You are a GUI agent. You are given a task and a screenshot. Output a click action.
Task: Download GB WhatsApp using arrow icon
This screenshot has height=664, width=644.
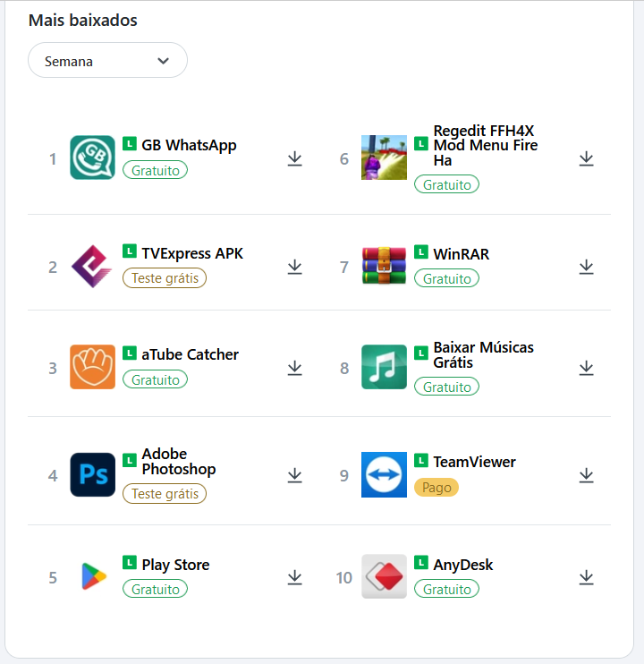pos(294,158)
